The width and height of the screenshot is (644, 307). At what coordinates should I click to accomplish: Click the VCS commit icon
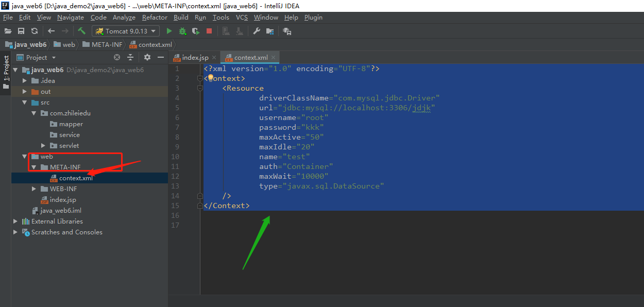point(239,31)
